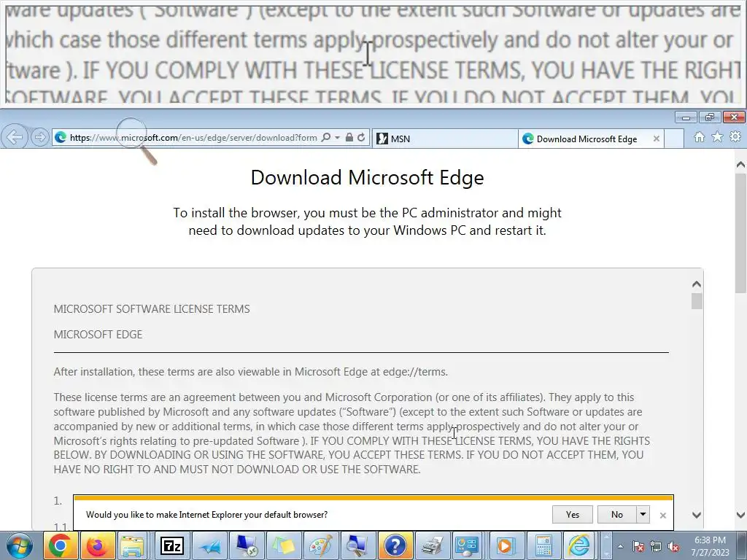747x560 pixels.
Task: Click the network status tray icon
Action: [x=656, y=546]
